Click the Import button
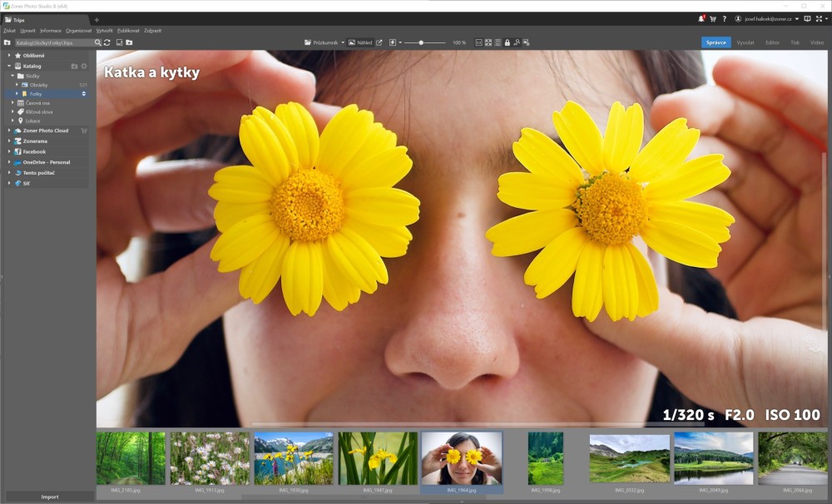 tap(50, 497)
